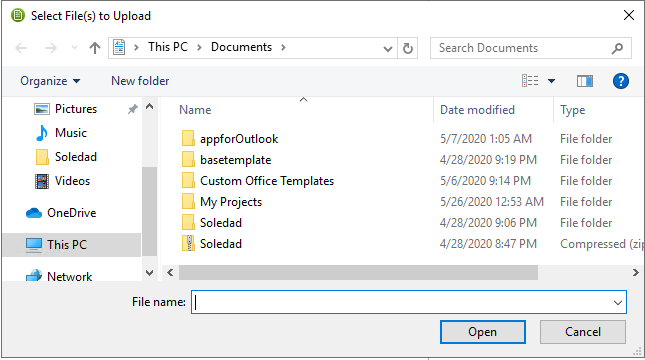Viewport: 645px width, 360px height.
Task: Sort files by Date modified column
Action: point(477,110)
